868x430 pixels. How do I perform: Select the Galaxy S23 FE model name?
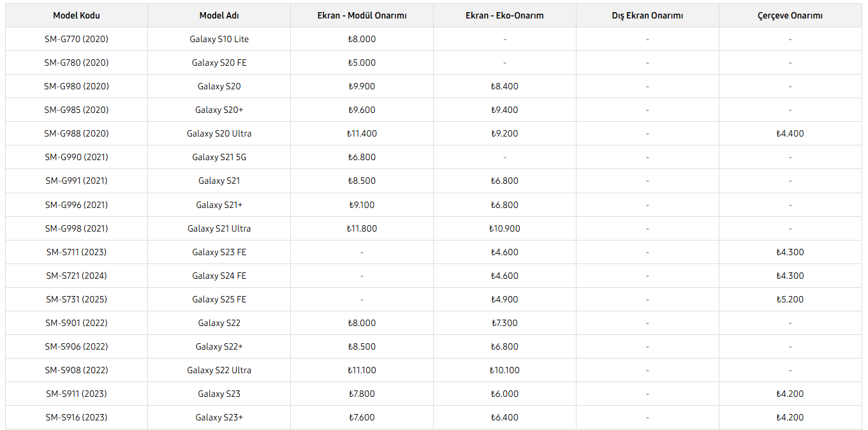pos(219,252)
